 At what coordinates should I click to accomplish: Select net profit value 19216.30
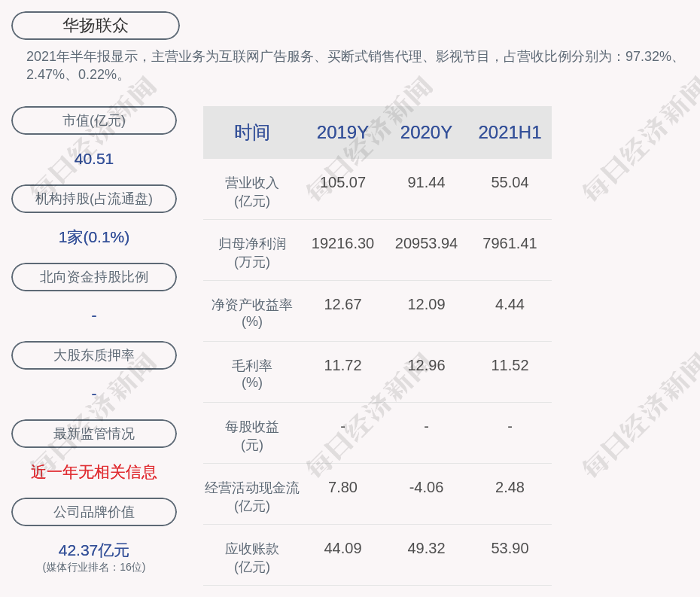343,243
